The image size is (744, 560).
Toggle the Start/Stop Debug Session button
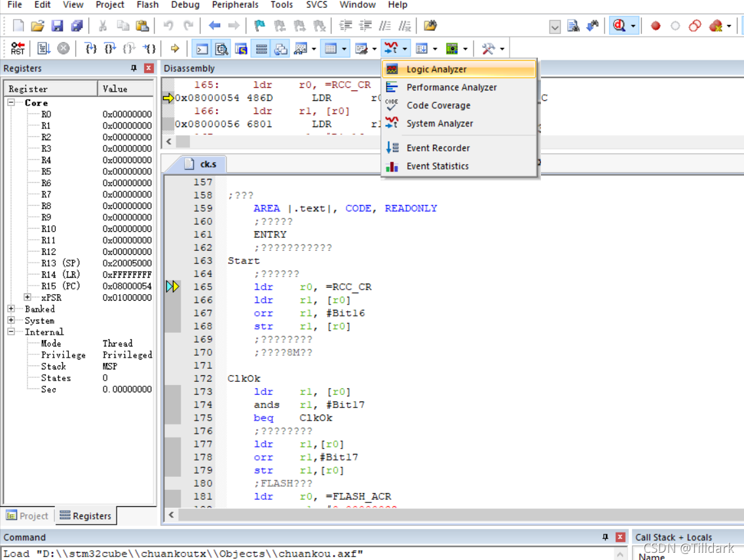(618, 26)
